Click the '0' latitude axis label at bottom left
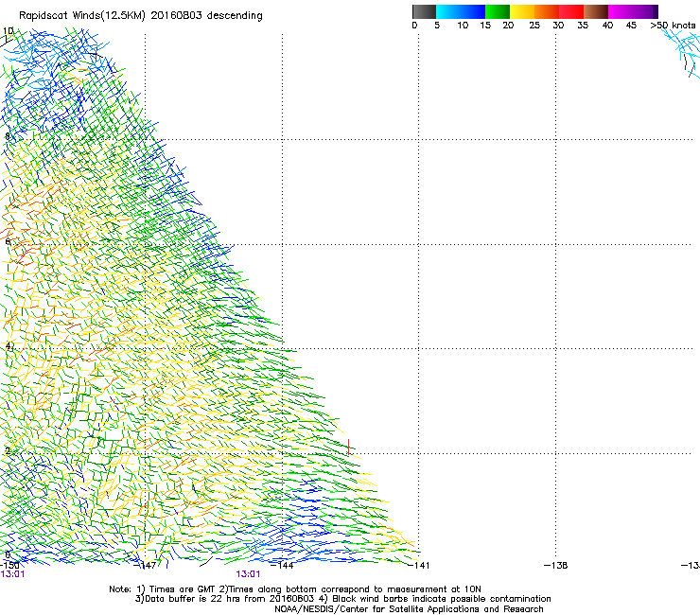This screenshot has height=615, width=700. (x=8, y=554)
